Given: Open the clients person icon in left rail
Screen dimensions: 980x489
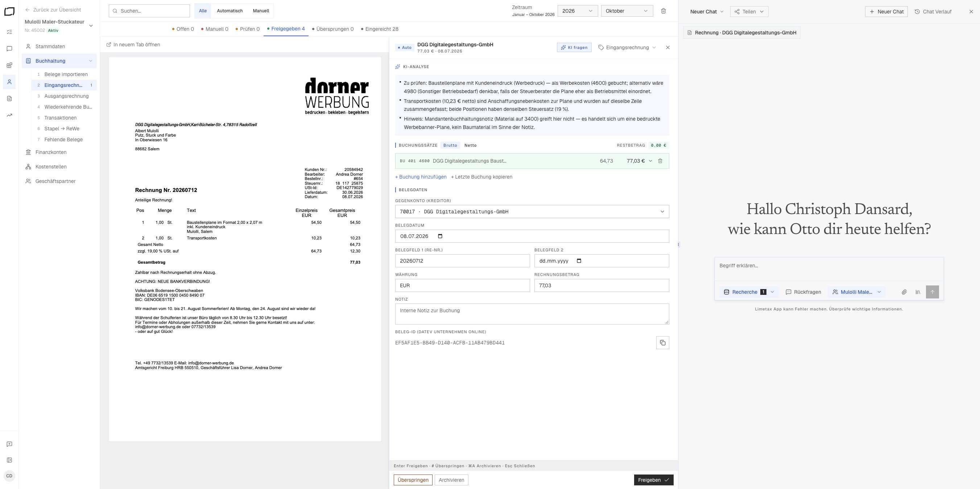Looking at the screenshot, I should pos(9,82).
